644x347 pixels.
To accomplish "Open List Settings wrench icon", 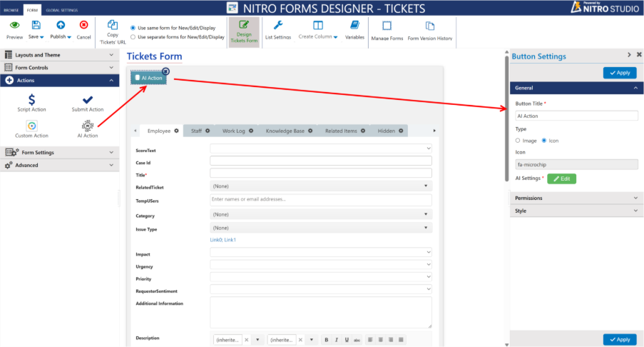I will (278, 25).
